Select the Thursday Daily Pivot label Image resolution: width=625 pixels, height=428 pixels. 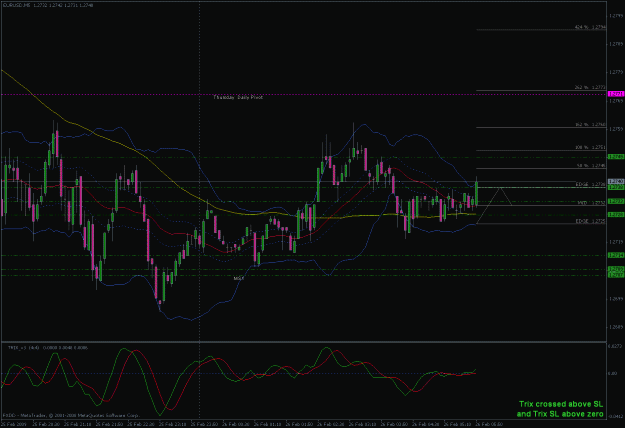pos(238,97)
